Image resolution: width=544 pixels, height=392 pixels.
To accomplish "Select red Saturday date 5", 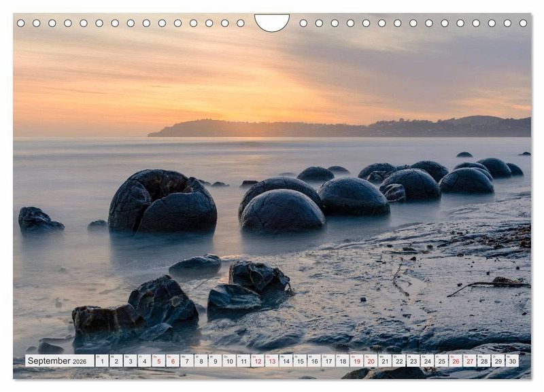I will tap(158, 361).
